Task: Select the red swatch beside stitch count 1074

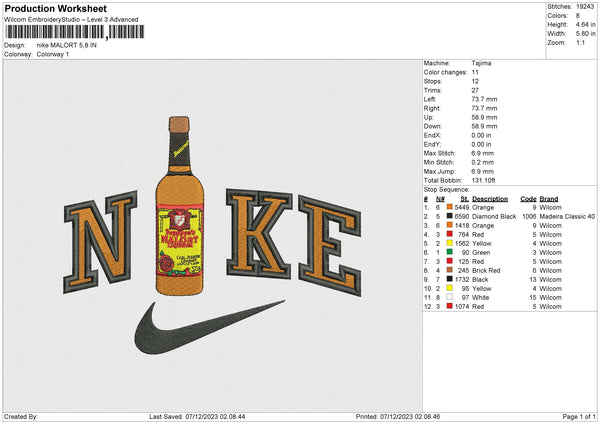Action: (449, 306)
